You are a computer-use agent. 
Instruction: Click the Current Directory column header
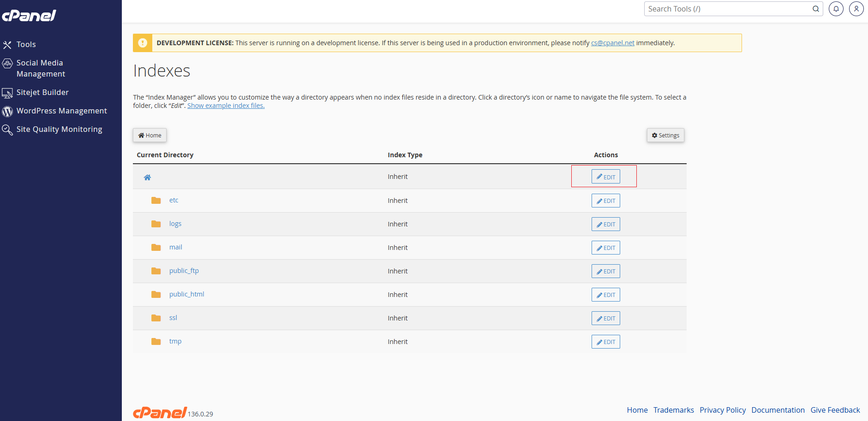[165, 155]
